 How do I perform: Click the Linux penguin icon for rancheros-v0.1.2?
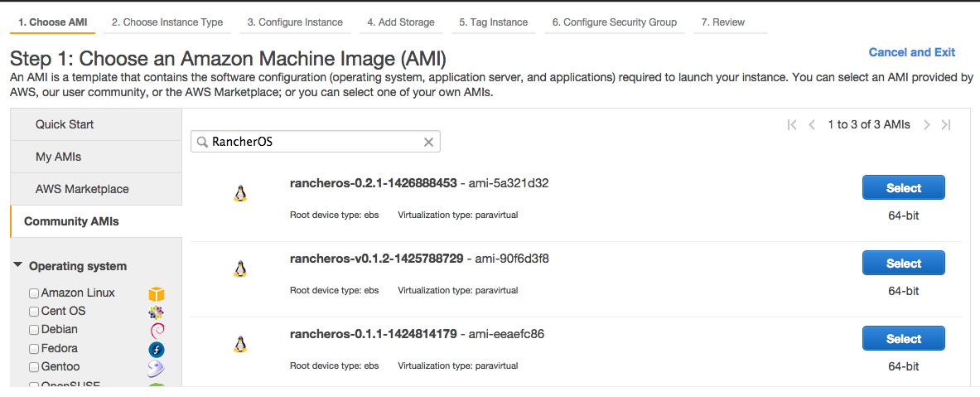pyautogui.click(x=240, y=269)
